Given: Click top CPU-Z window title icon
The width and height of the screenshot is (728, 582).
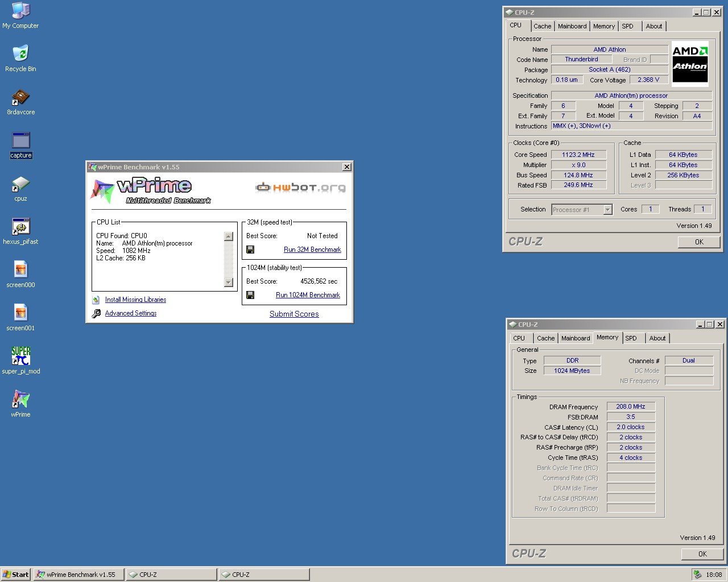Looking at the screenshot, I should [509, 12].
